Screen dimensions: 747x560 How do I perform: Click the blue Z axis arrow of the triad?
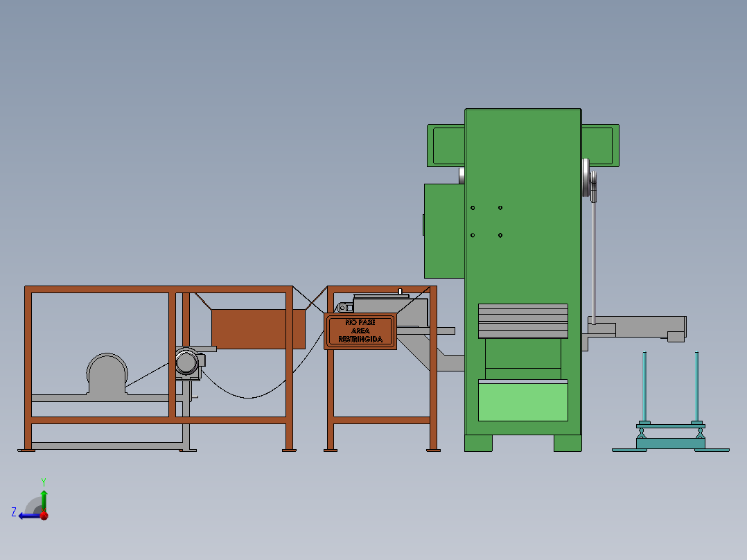click(x=28, y=516)
